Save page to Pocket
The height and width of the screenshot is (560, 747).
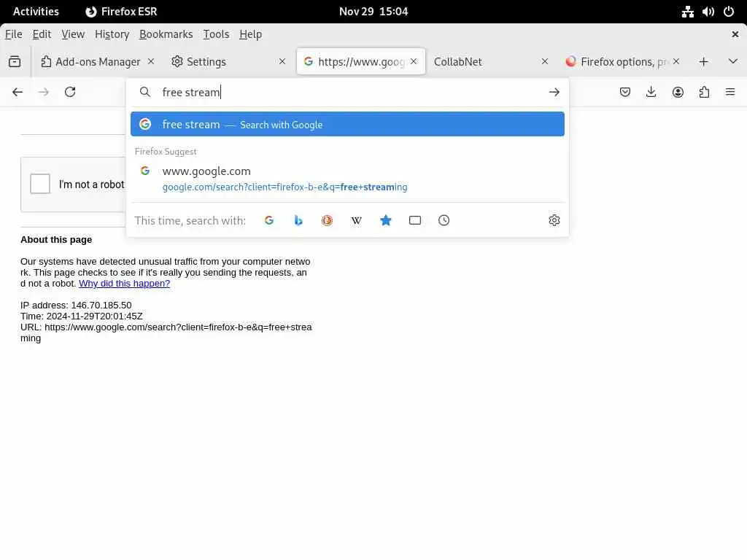625,92
